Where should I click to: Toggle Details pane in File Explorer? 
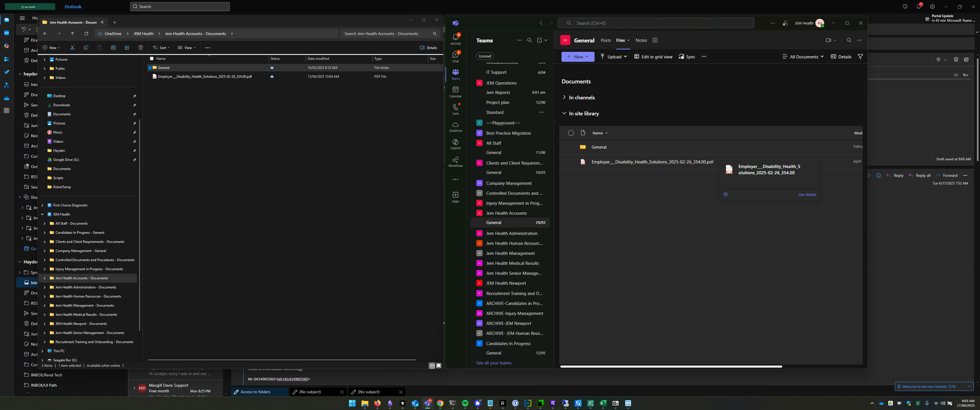pos(428,48)
